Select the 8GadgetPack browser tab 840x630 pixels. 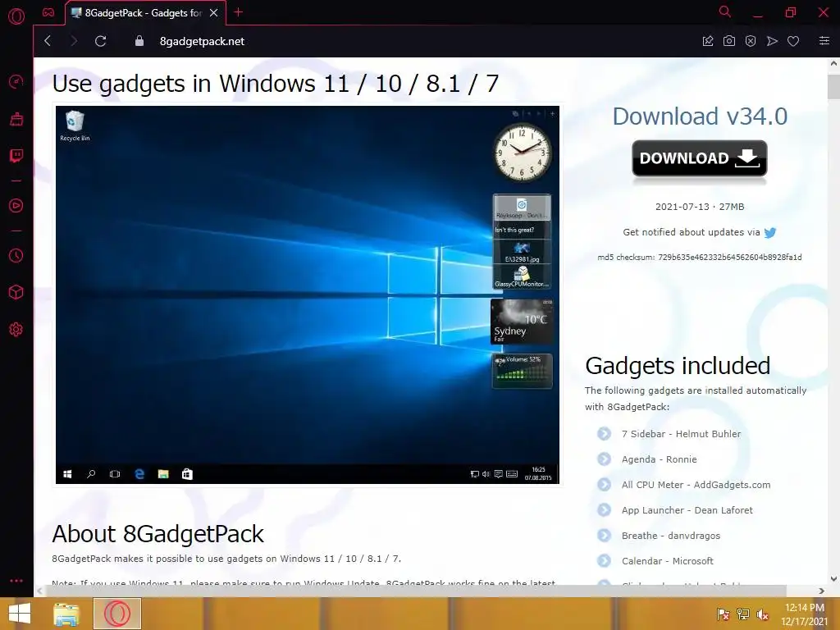[x=146, y=13]
